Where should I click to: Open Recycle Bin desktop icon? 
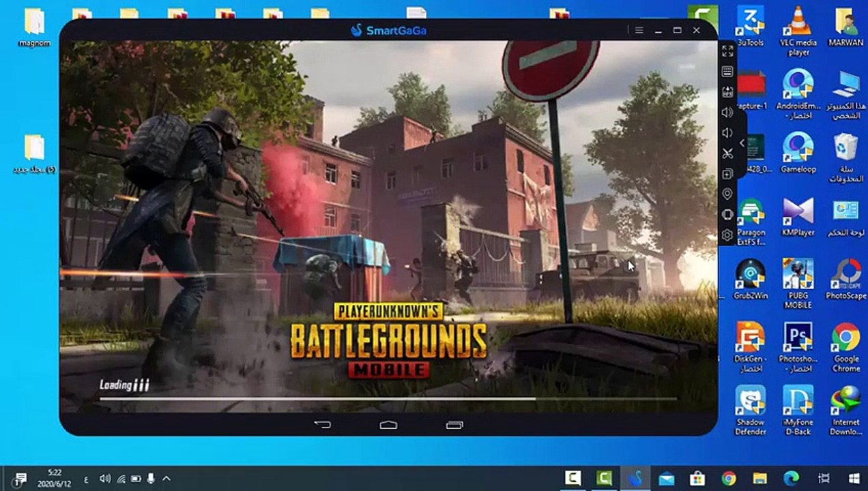coord(845,158)
